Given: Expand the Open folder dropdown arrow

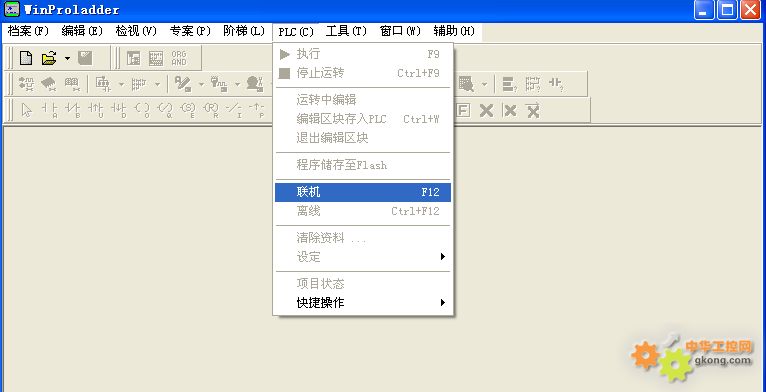Looking at the screenshot, I should point(67,59).
